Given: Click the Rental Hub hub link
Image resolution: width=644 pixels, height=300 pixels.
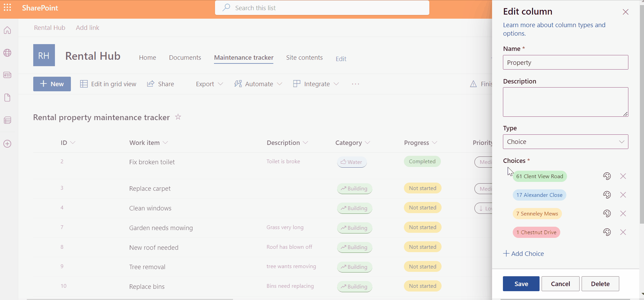Looking at the screenshot, I should pos(50,28).
